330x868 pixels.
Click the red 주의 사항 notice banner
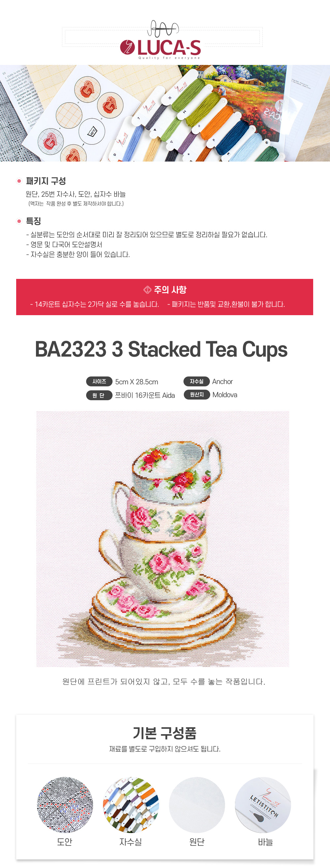pos(165,297)
